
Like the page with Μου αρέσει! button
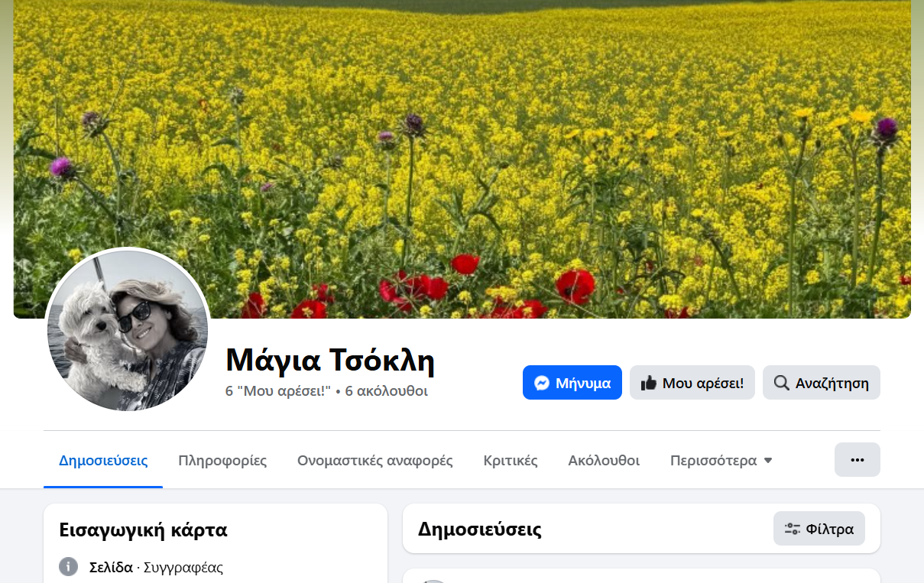pyautogui.click(x=692, y=383)
